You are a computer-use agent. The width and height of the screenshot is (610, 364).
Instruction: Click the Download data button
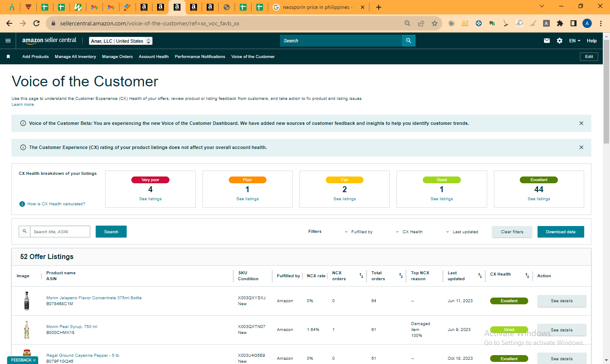(561, 232)
